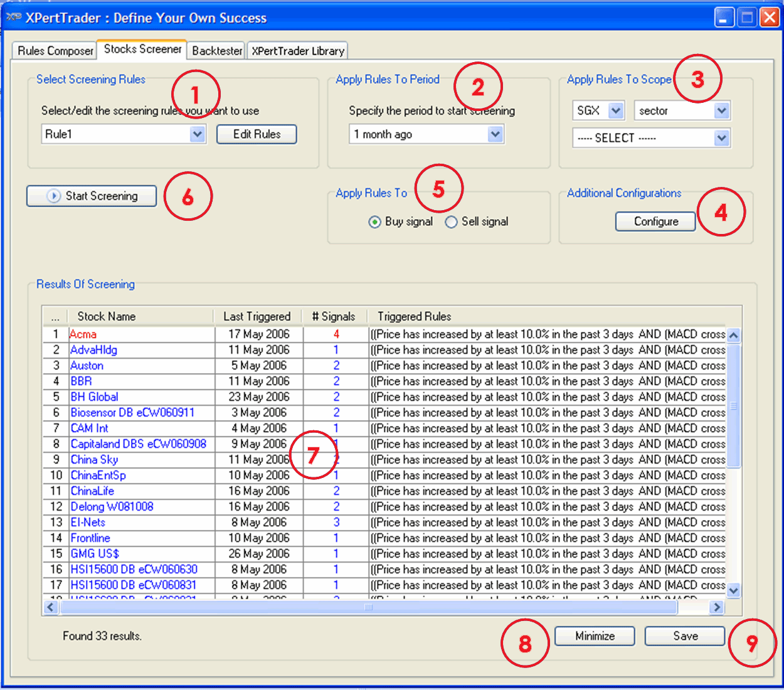Open the Acma stock link
The height and width of the screenshot is (690, 784).
tap(83, 334)
